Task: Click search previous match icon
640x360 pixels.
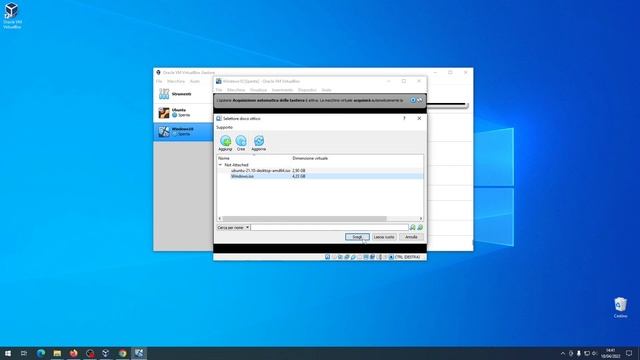Action: click(413, 227)
